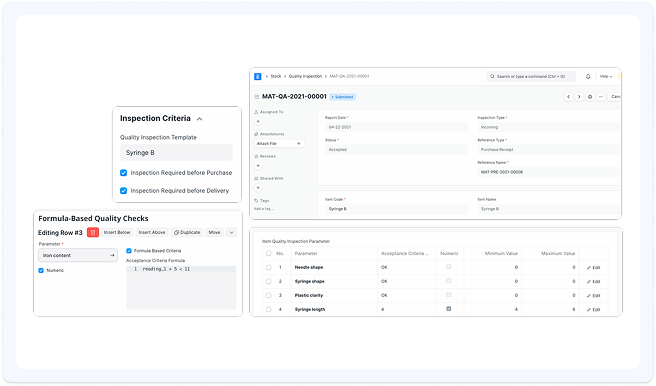Screen dimensions: 656x386
Task: Open the Inspection Type field showing Incoming
Action: (548, 127)
